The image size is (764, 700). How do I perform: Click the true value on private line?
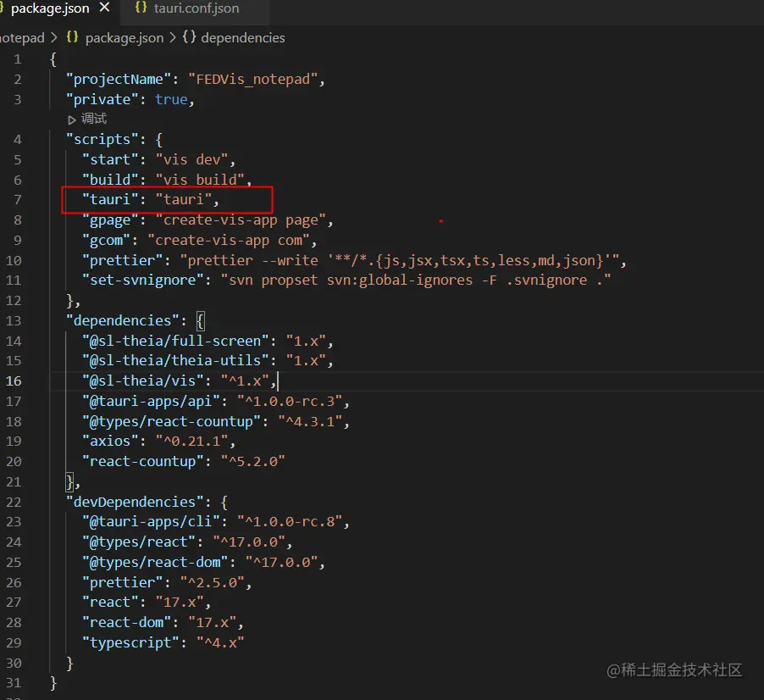click(171, 99)
